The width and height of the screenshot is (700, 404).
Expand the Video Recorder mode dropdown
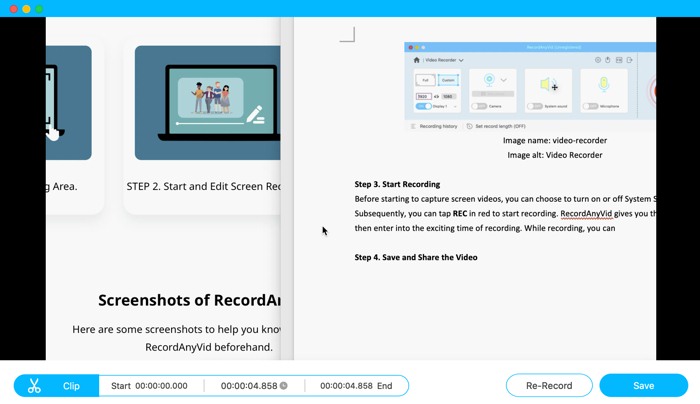(x=461, y=60)
